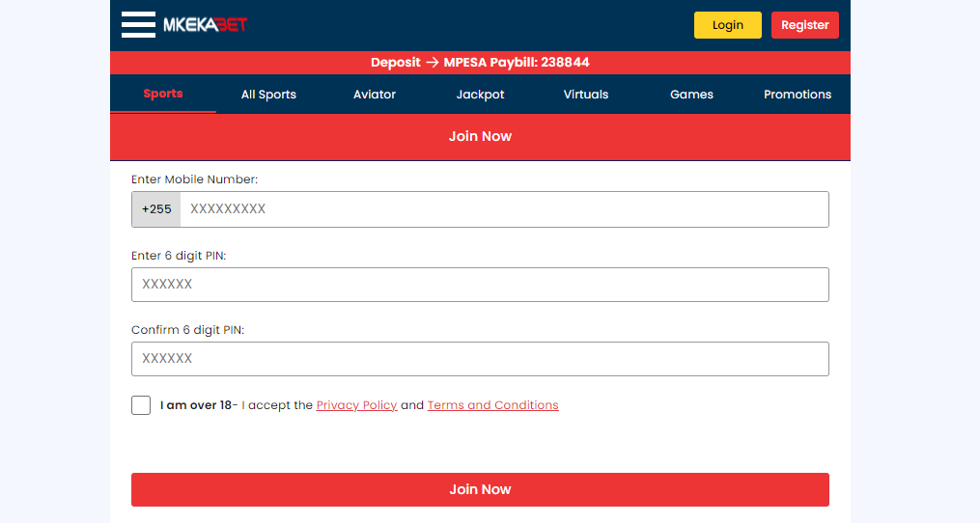The height and width of the screenshot is (523, 980).
Task: Click the Confirm 6 digit PIN label
Action: [187, 330]
